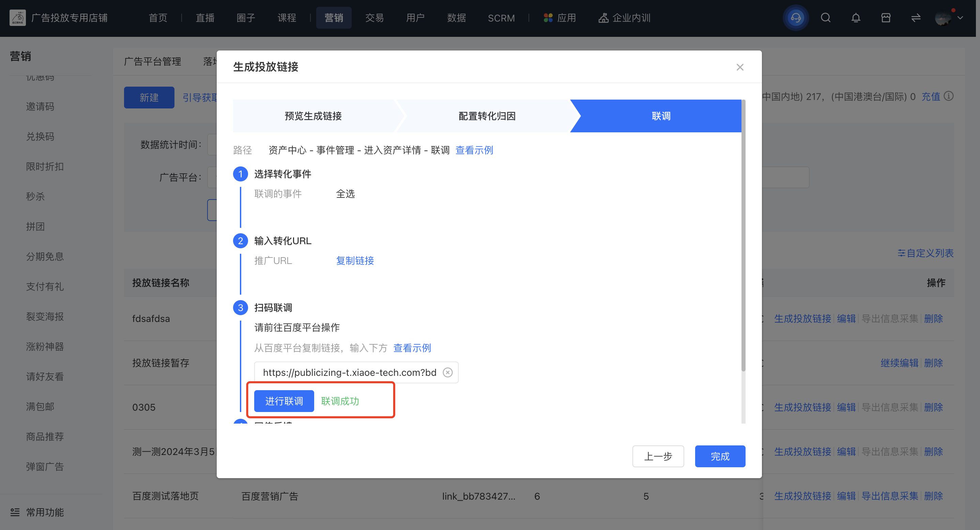Open 裂变海报 in the sidebar
The height and width of the screenshot is (530, 980).
pos(45,317)
